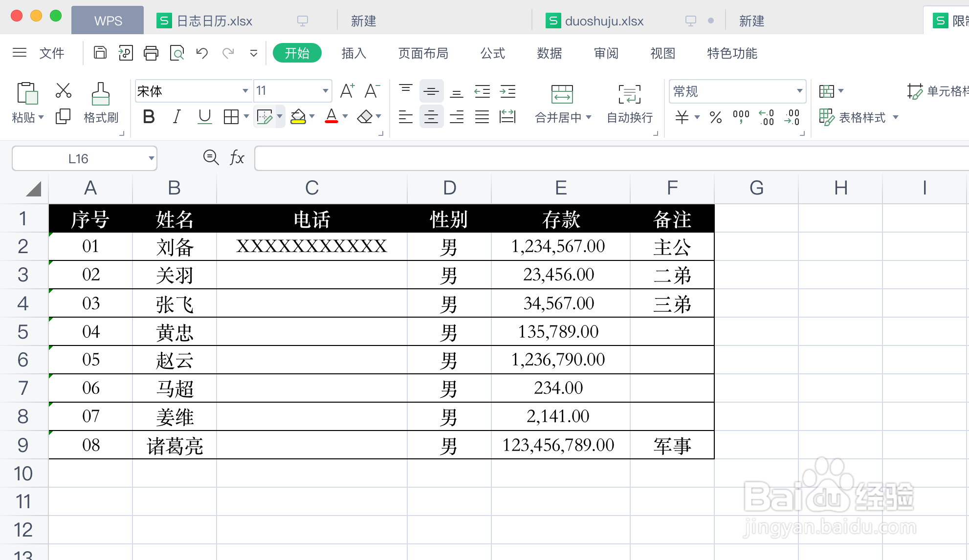Viewport: 969px width, 560px height.
Task: Click the Borders grid icon
Action: (x=231, y=117)
